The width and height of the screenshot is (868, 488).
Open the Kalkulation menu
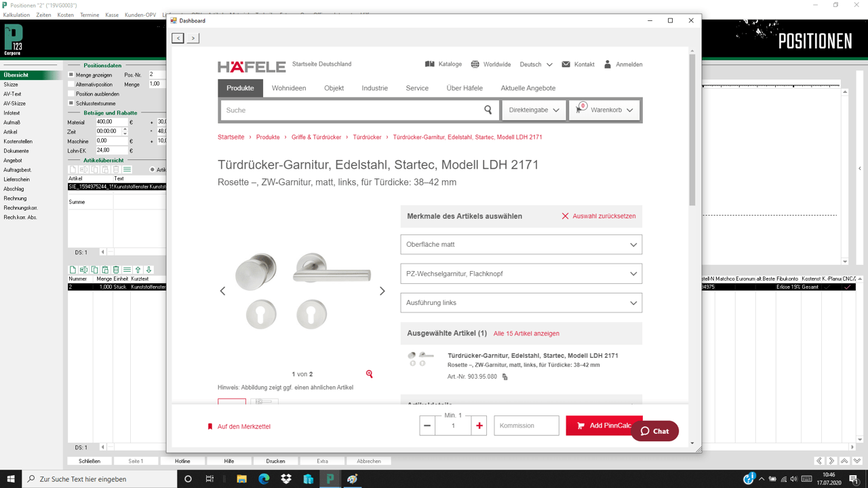(16, 15)
